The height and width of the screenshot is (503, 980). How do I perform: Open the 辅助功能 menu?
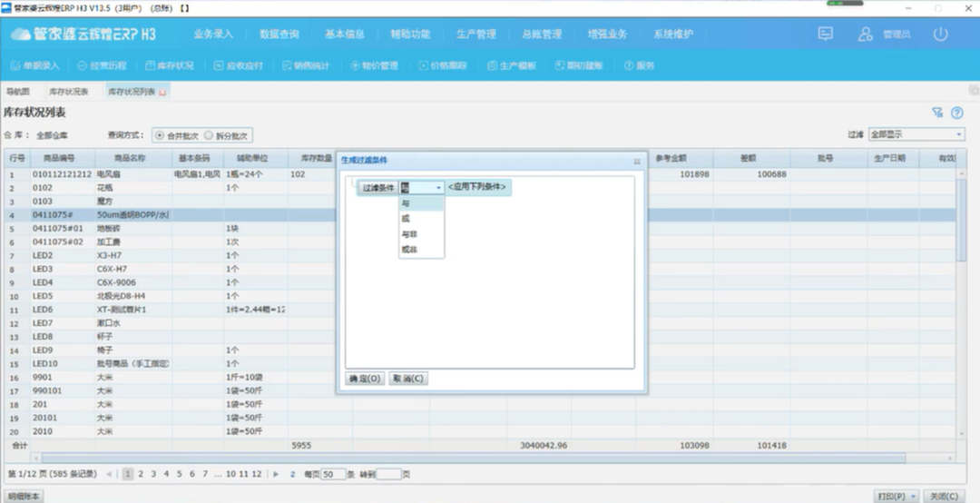pos(411,35)
